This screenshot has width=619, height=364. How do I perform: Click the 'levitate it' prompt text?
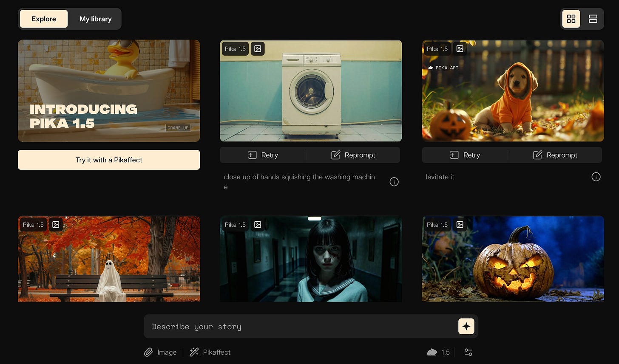[440, 177]
